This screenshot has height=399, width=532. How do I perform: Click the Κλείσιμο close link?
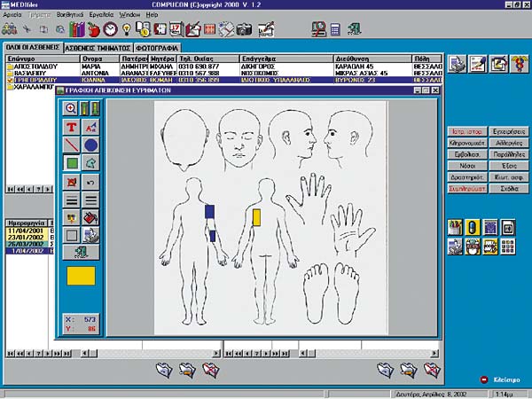pyautogui.click(x=506, y=379)
